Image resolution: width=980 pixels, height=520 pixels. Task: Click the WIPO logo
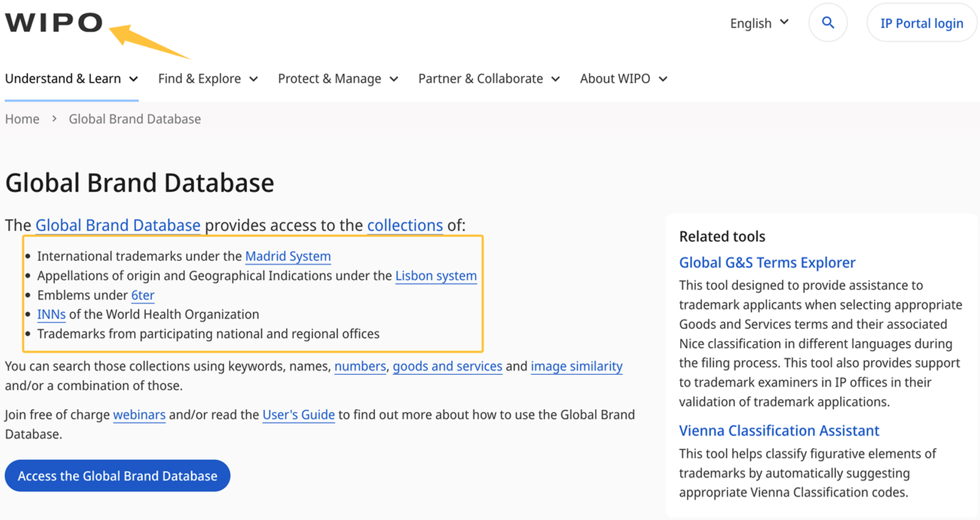click(x=53, y=23)
